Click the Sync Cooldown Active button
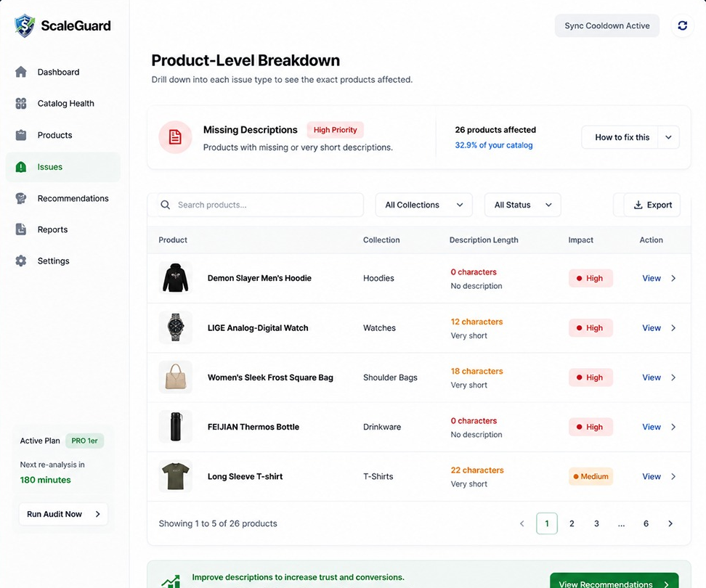The image size is (706, 588). (x=607, y=25)
